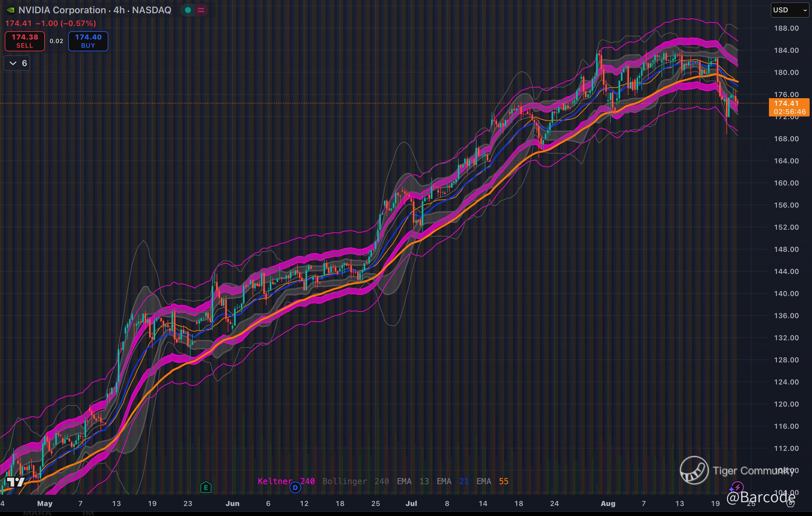The height and width of the screenshot is (516, 812).
Task: Click the NVIDIA logo icon
Action: (11, 10)
